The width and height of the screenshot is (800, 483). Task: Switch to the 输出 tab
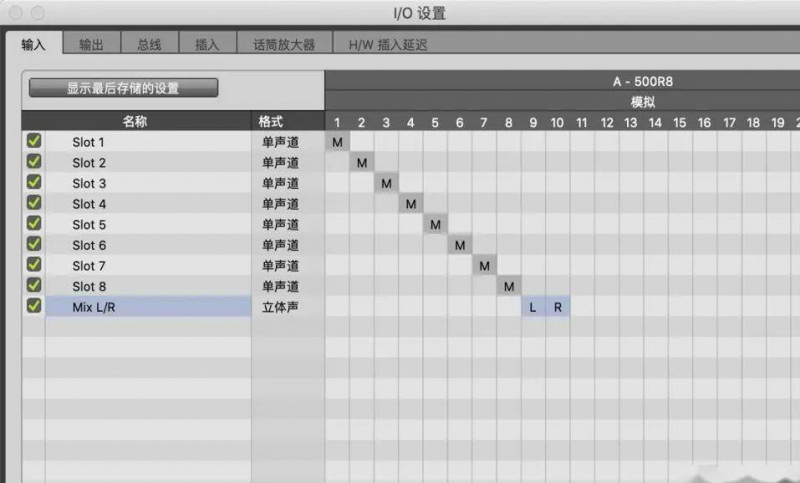coord(91,44)
